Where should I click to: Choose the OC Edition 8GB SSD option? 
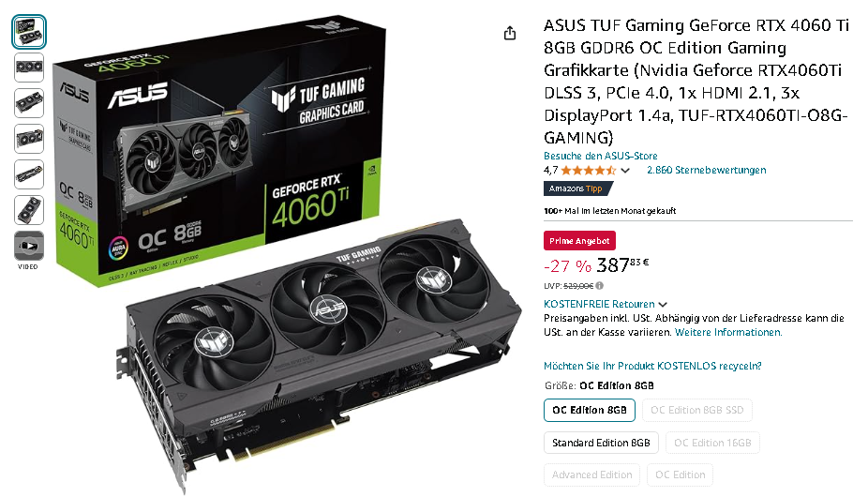pos(697,410)
